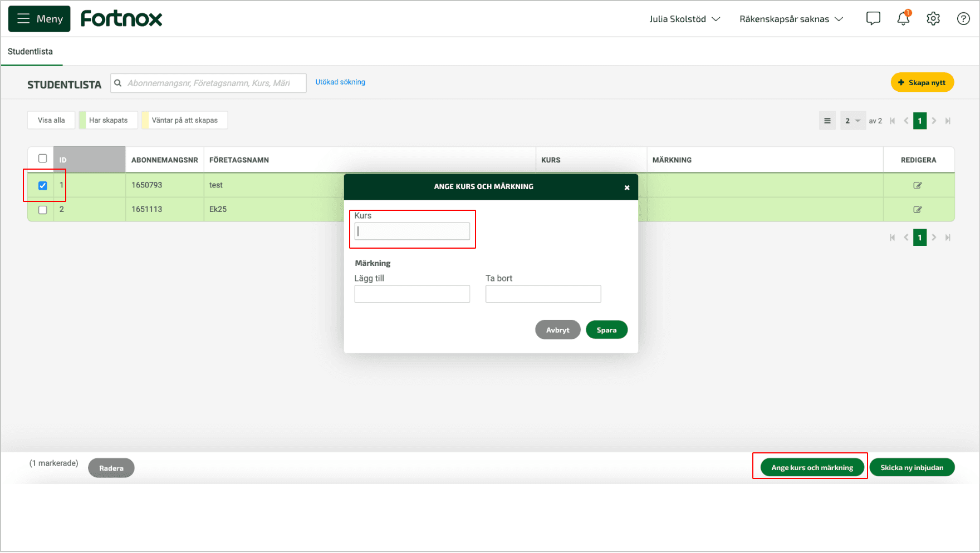Viewport: 980px width, 553px height.
Task: Click the search magnifier icon
Action: 118,83
